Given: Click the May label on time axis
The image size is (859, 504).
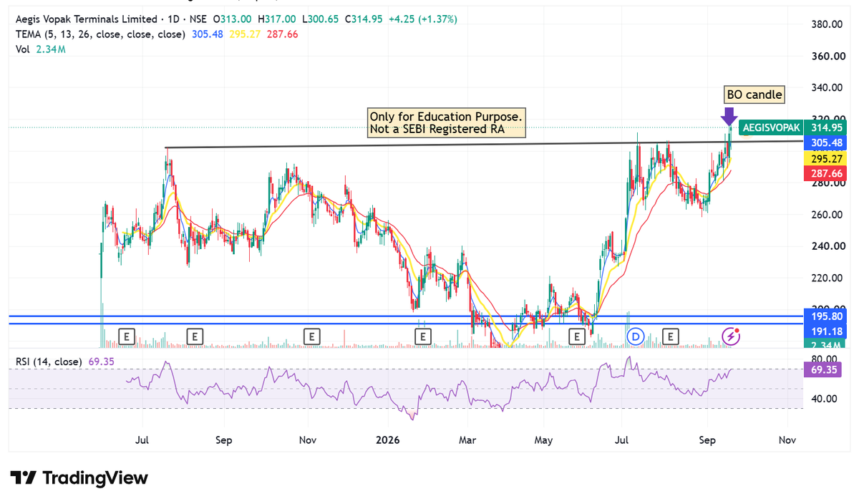Looking at the screenshot, I should pos(543,440).
